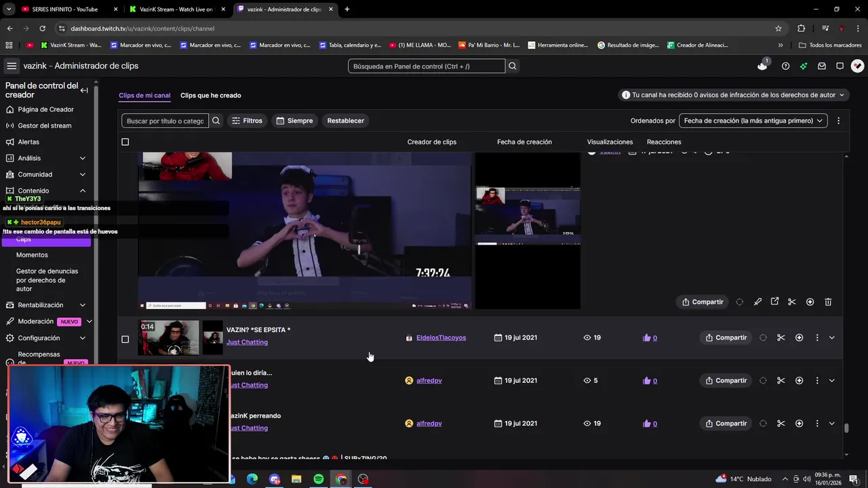Click Compartir in the expanded clip panel

pyautogui.click(x=703, y=302)
